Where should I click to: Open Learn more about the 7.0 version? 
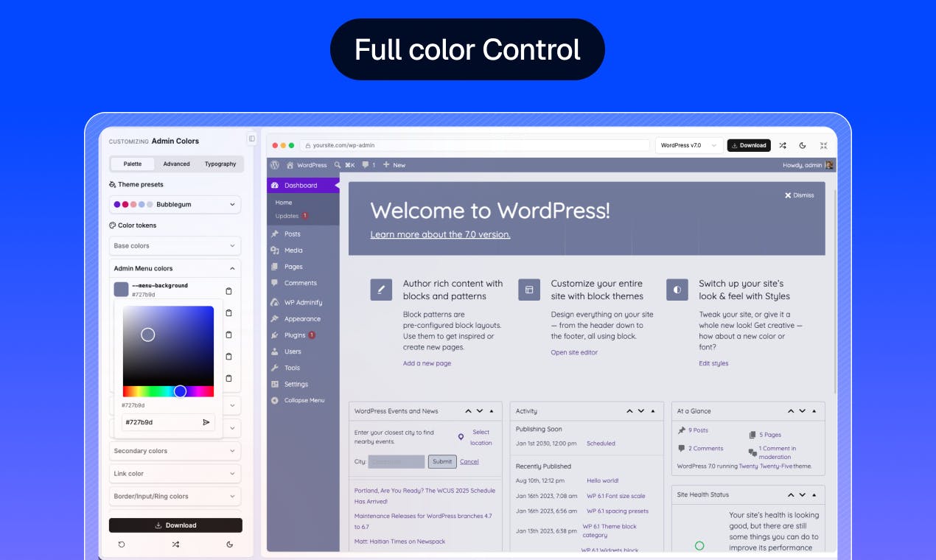coord(440,234)
